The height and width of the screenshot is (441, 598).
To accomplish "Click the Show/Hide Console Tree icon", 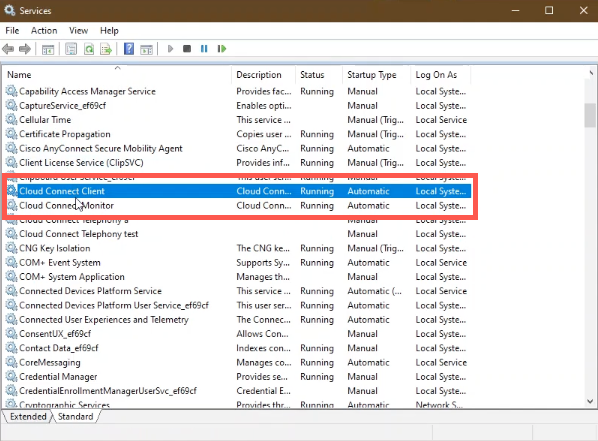I will coord(48,49).
